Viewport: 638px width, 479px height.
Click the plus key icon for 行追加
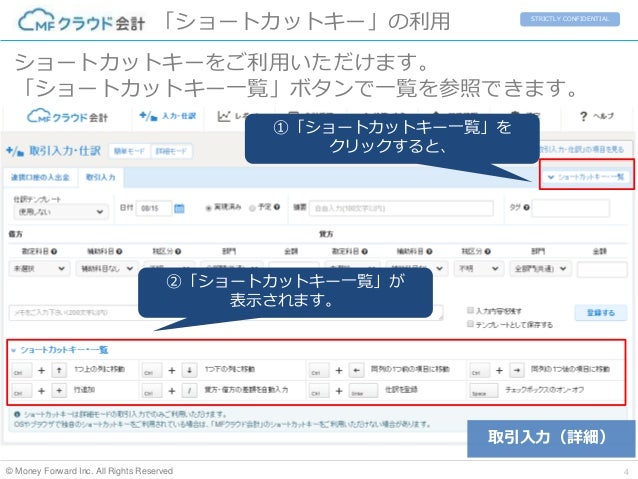click(59, 390)
